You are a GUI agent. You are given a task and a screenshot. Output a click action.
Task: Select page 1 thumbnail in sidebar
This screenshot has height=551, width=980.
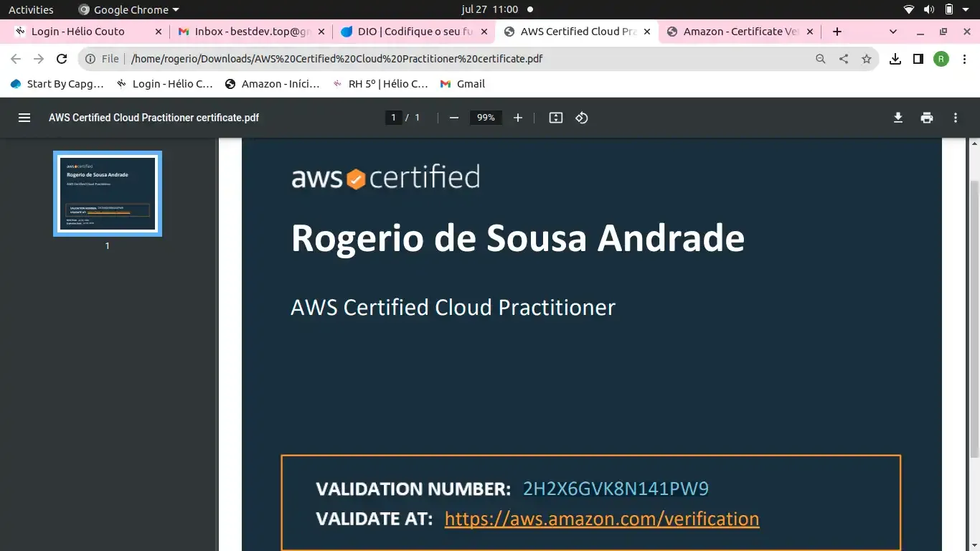108,194
